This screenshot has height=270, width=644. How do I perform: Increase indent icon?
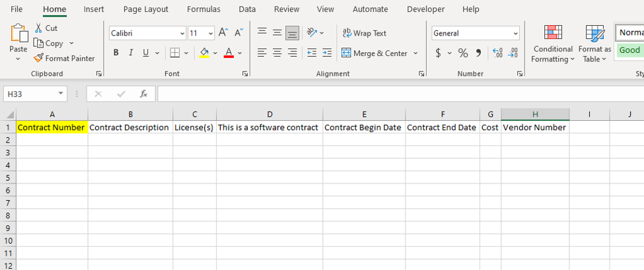(327, 53)
